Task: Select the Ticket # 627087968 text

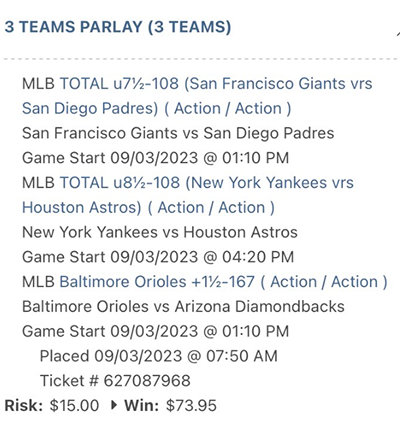Action: (115, 380)
